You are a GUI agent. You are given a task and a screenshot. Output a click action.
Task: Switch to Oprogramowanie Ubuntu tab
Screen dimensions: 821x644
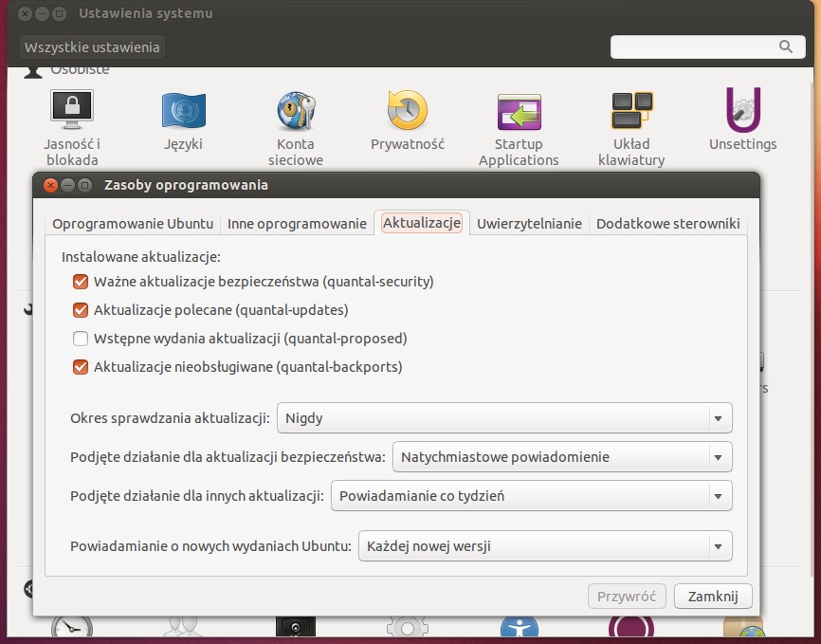point(133,224)
